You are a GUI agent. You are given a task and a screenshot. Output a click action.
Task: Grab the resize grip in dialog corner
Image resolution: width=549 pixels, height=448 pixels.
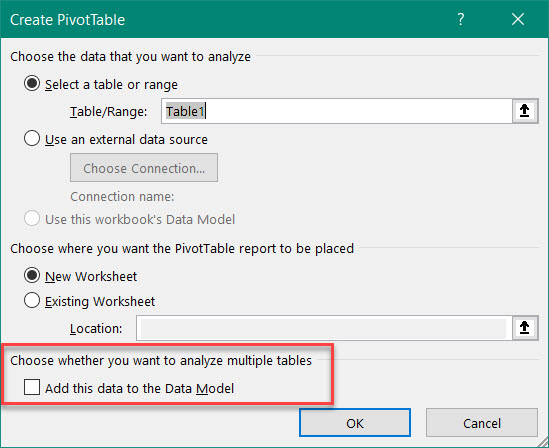click(542, 441)
